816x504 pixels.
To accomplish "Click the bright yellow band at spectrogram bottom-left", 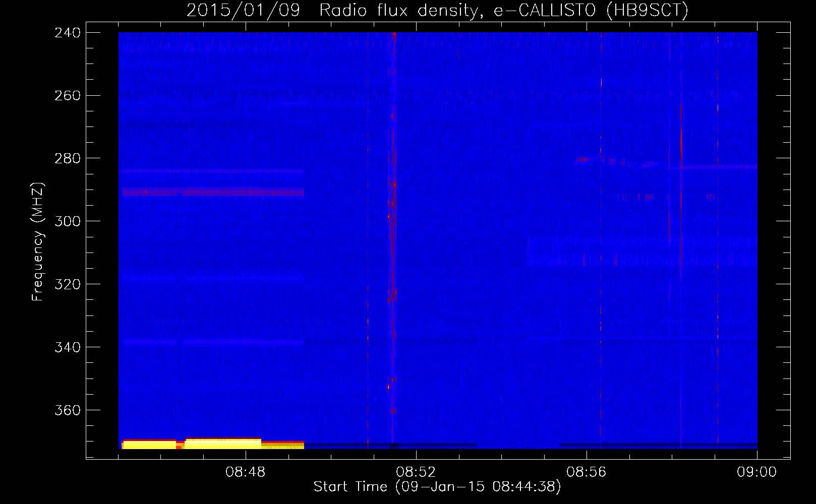I will point(213,444).
